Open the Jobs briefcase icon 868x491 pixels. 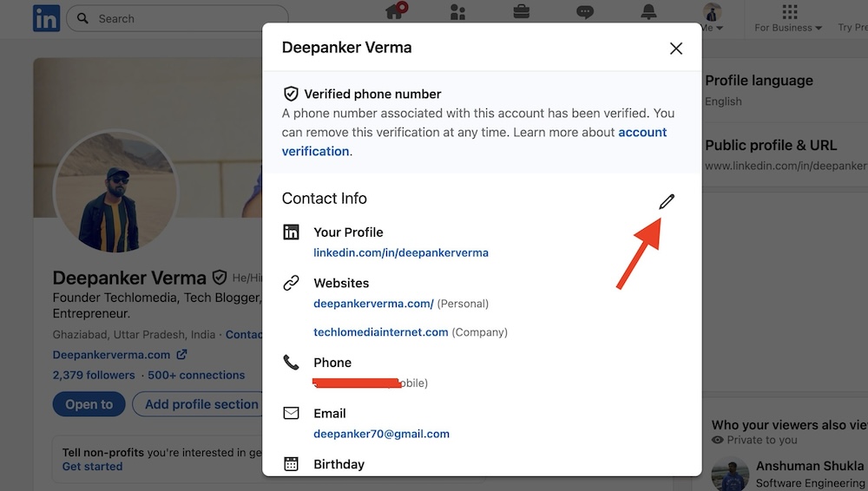click(522, 11)
